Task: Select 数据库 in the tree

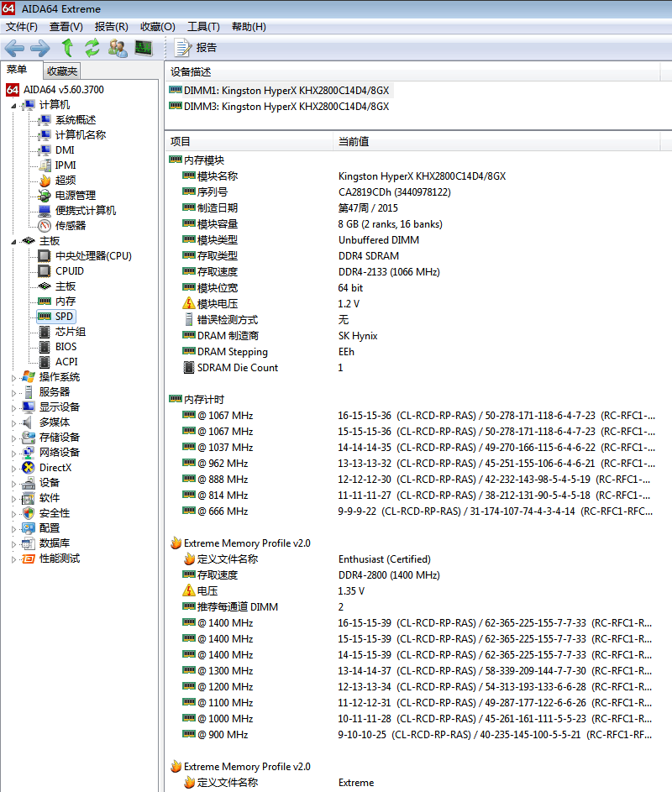Action: coord(54,543)
